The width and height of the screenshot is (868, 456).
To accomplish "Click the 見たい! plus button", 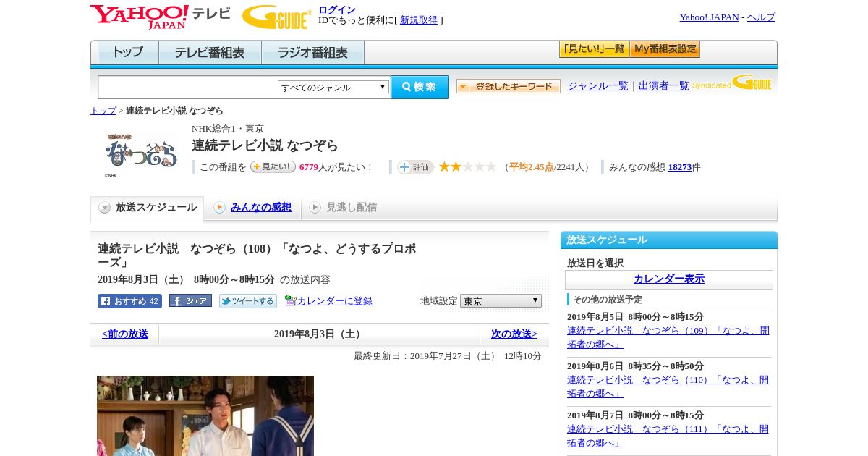I will (x=273, y=166).
